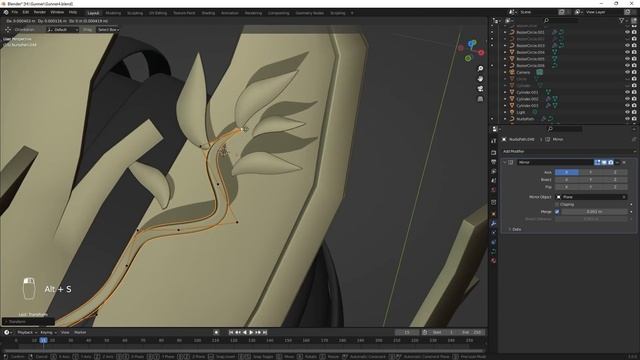Viewport: 640px width, 360px height.
Task: Toggle Mirror modifier edit mode display
Action: (598, 162)
